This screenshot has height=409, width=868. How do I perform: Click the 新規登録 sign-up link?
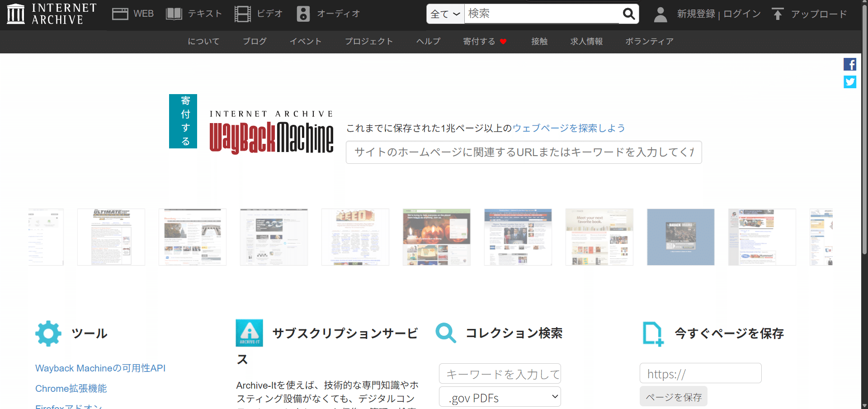[x=696, y=14]
